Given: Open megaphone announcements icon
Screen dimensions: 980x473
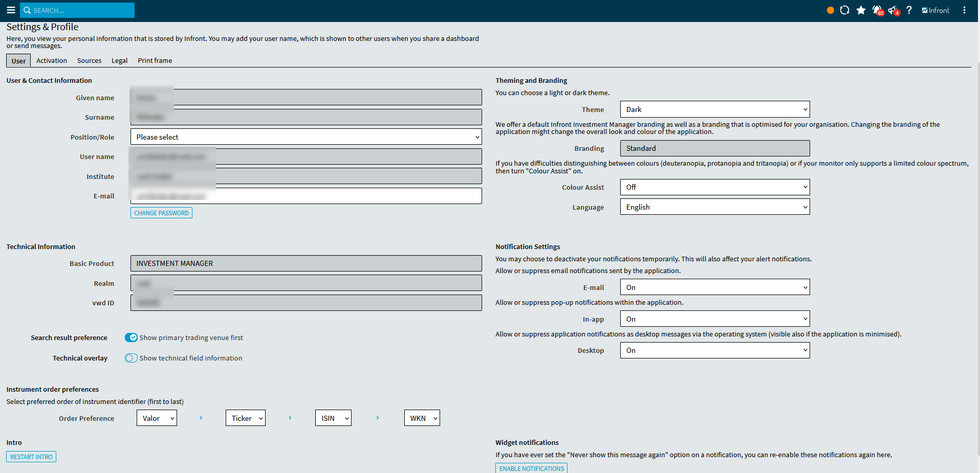Looking at the screenshot, I should (894, 10).
